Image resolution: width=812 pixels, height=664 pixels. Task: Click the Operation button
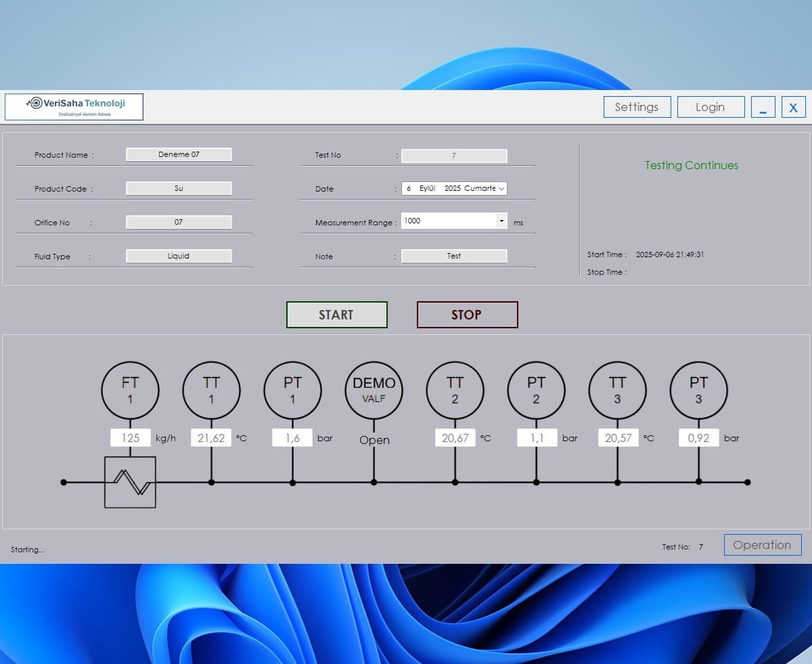tap(762, 545)
